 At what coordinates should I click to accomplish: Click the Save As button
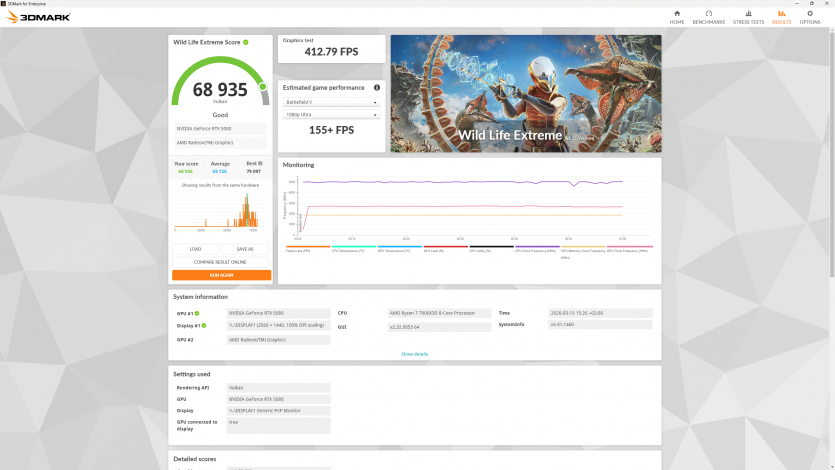pyautogui.click(x=245, y=249)
